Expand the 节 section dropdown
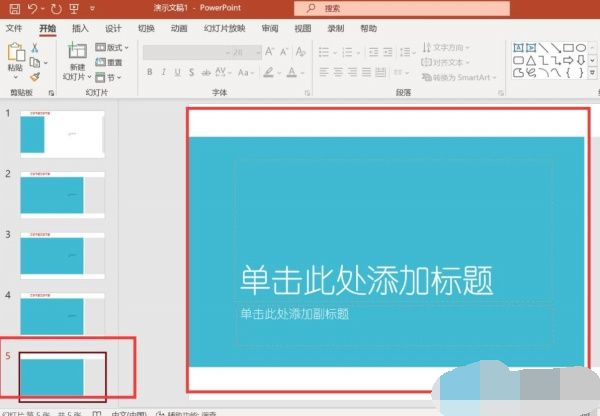Viewport: 600px width, 416px height. 111,77
